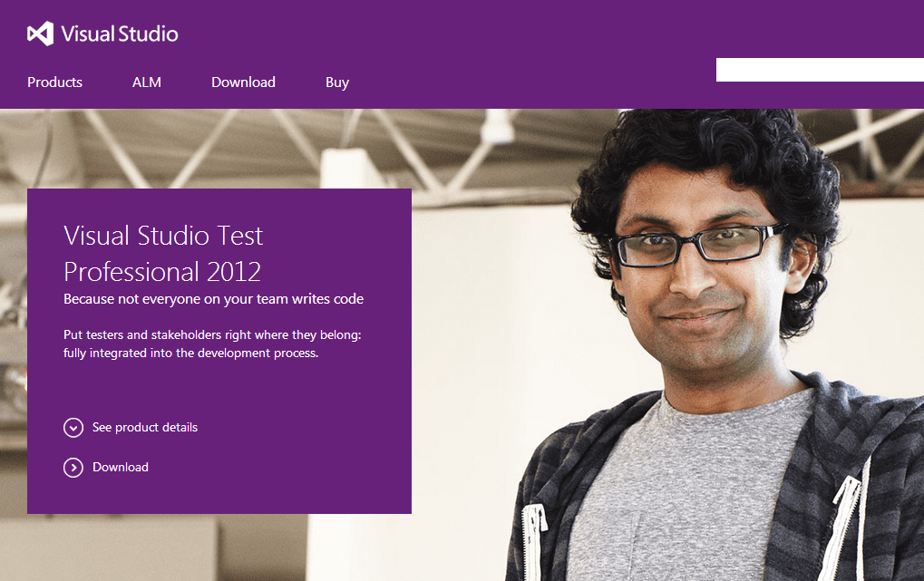This screenshot has width=924, height=581.
Task: Click the text "fully integrated into the development process."
Action: [191, 353]
